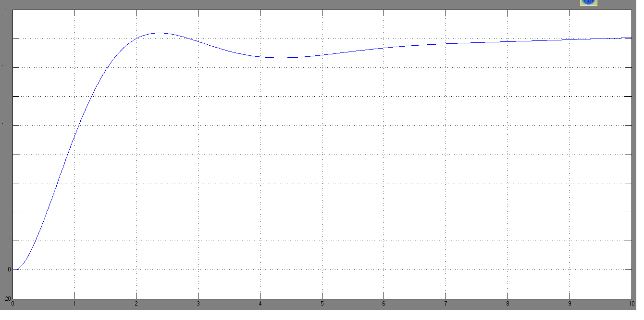
Task: Click x-axis tick label "9"
Action: [x=570, y=303]
